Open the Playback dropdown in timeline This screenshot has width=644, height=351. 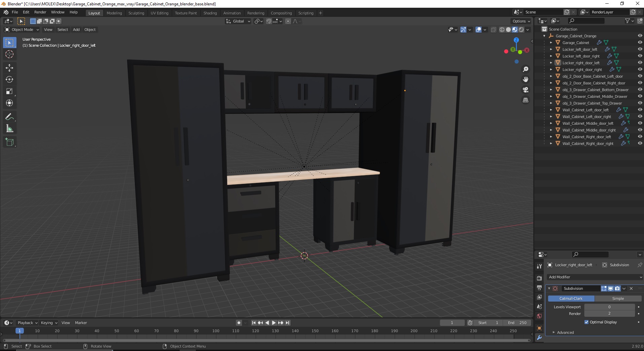click(x=27, y=323)
